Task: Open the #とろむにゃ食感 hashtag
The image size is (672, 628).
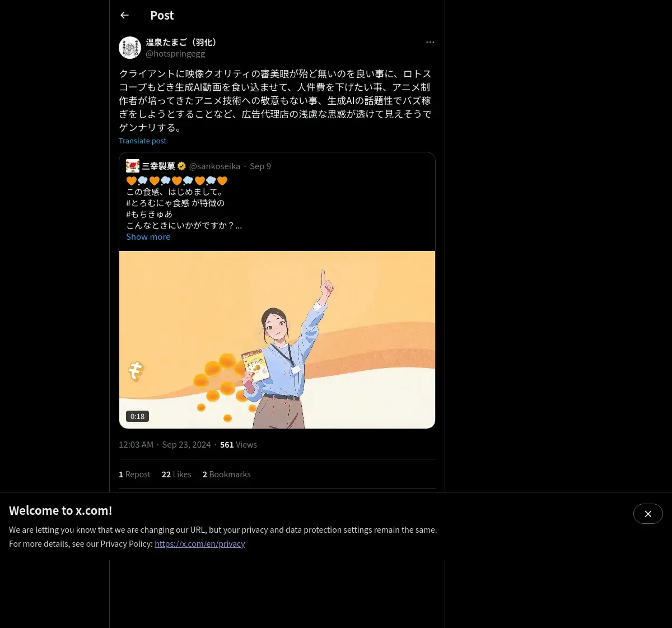Action: [x=158, y=203]
